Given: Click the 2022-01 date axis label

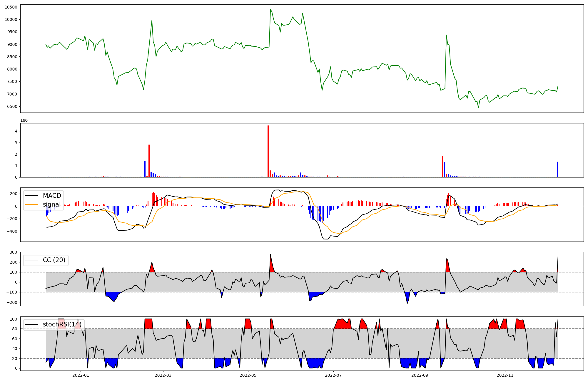Looking at the screenshot, I should click(x=81, y=375).
